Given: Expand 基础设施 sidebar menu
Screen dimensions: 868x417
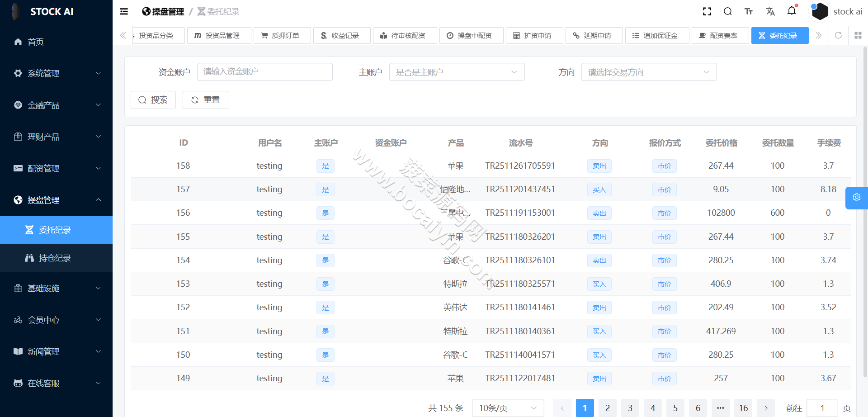Looking at the screenshot, I should tap(56, 288).
